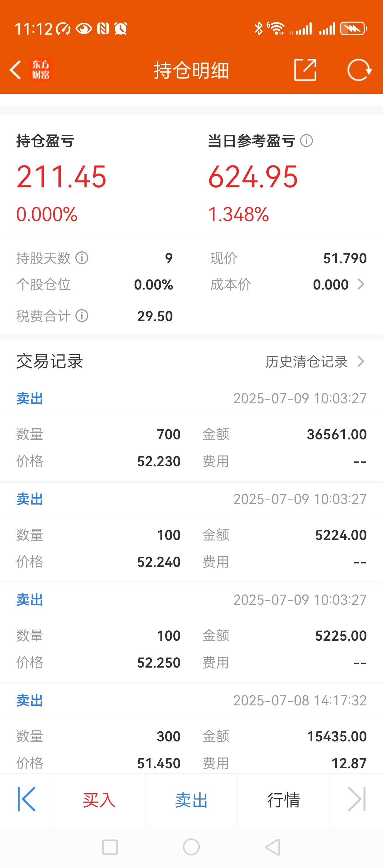Viewport: 383px width, 868px height.
Task: Refresh the position details
Action: [x=360, y=70]
